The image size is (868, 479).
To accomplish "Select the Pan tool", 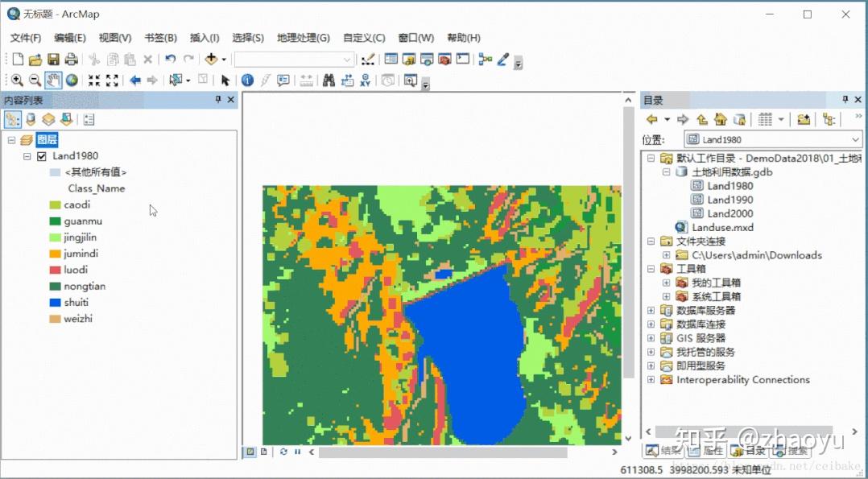I will 53,81.
